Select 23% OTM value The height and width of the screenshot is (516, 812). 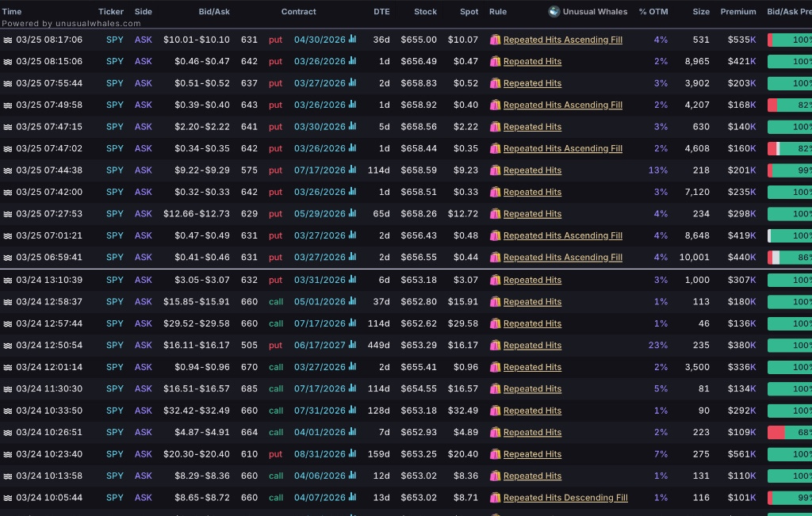point(657,346)
